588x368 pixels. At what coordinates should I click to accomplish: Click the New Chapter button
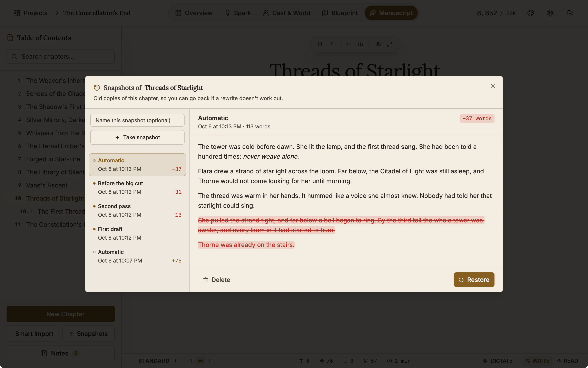coord(60,314)
